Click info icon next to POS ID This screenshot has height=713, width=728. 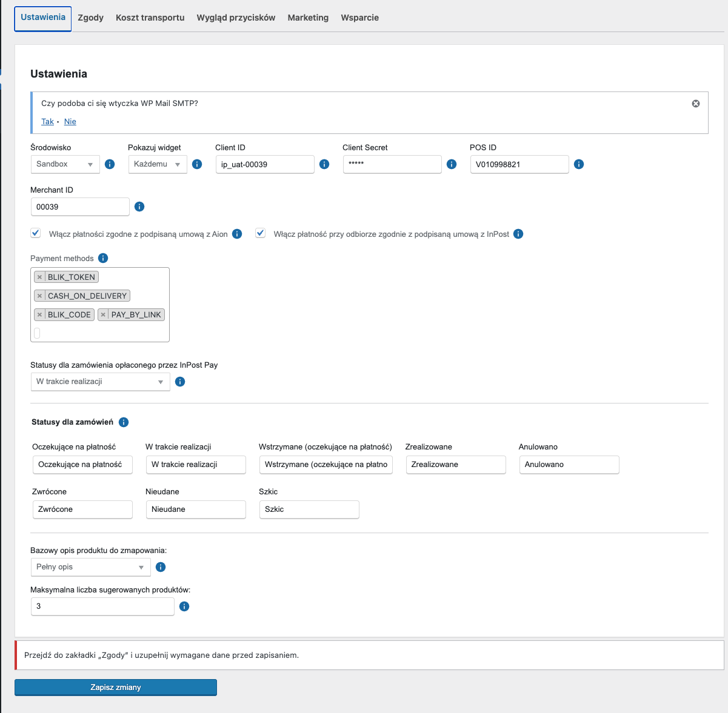click(579, 164)
